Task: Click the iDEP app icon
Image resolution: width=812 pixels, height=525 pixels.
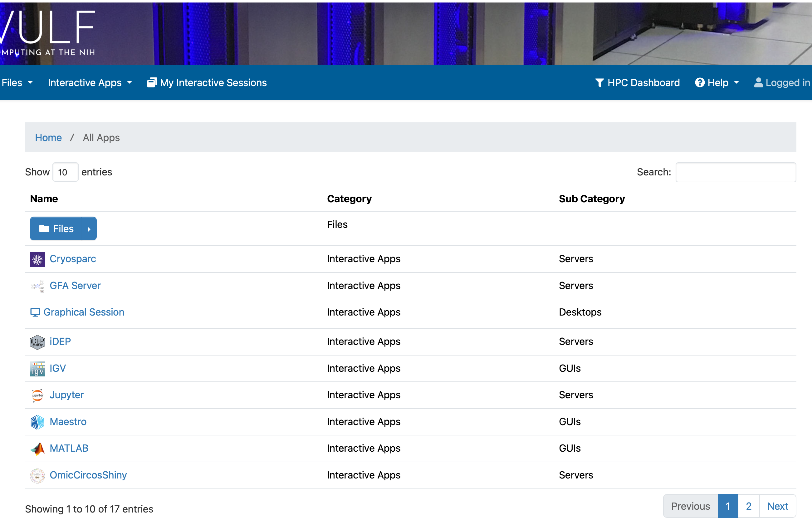Action: click(x=37, y=342)
